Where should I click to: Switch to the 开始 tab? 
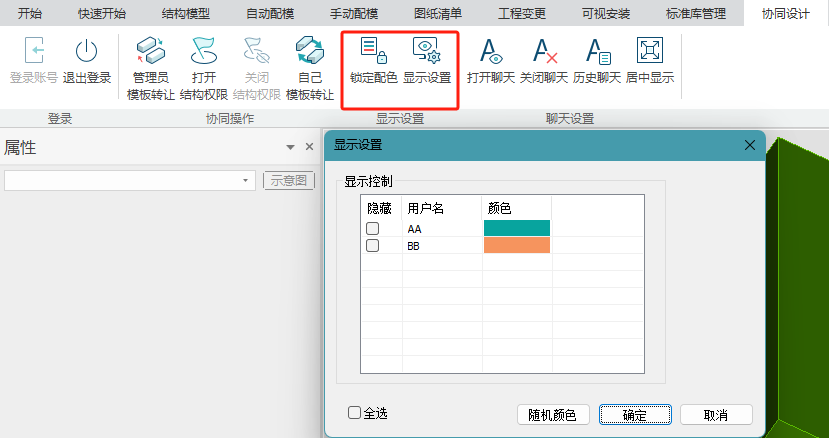click(x=30, y=13)
